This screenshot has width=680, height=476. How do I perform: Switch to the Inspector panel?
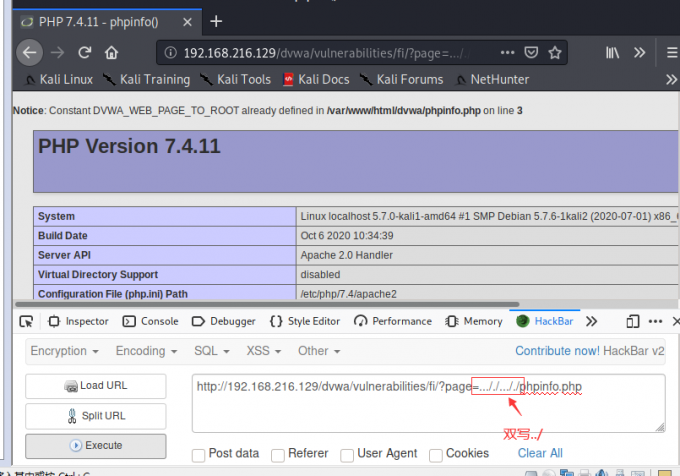[x=78, y=321]
